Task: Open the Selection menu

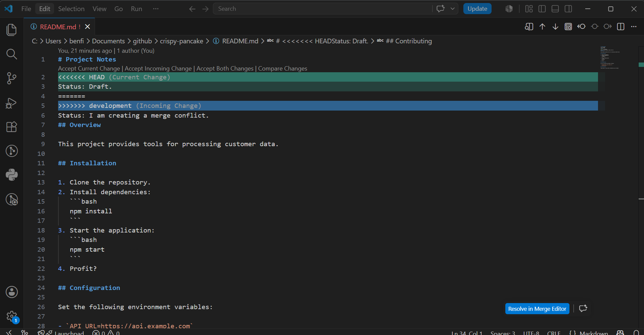Action: (71, 9)
